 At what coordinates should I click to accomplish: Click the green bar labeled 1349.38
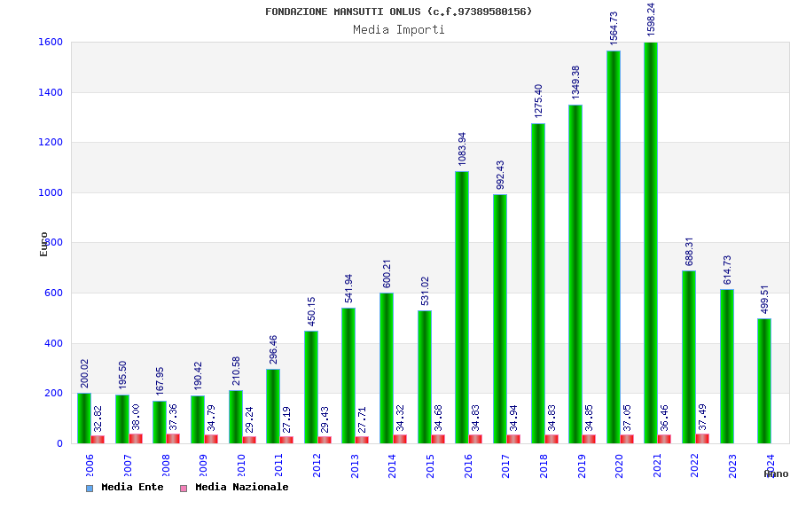click(x=575, y=274)
